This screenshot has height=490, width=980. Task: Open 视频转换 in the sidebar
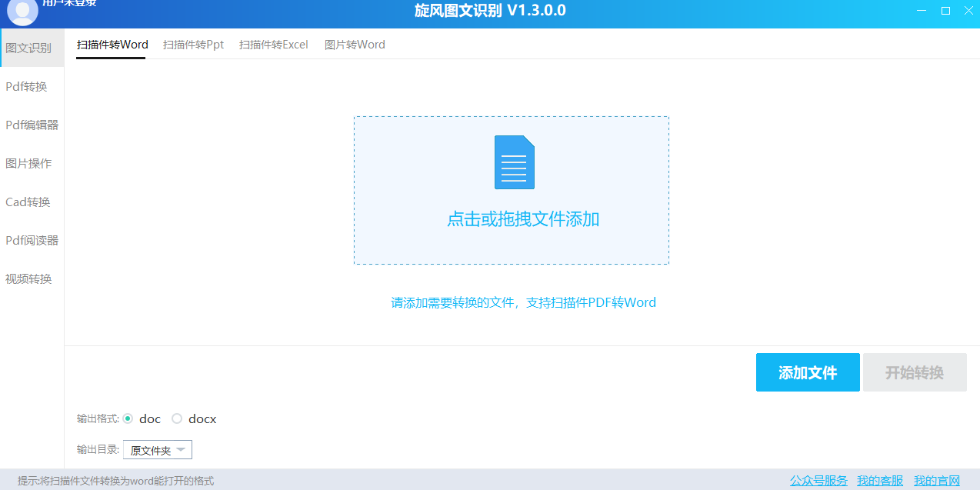28,278
